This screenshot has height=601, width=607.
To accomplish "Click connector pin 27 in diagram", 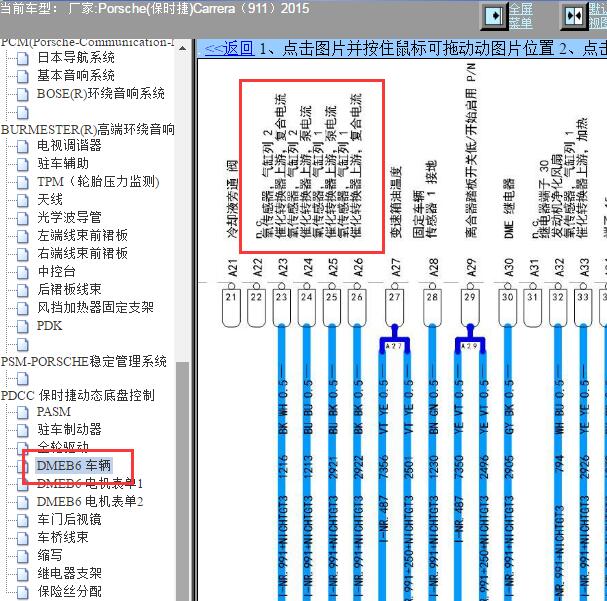I will (394, 308).
